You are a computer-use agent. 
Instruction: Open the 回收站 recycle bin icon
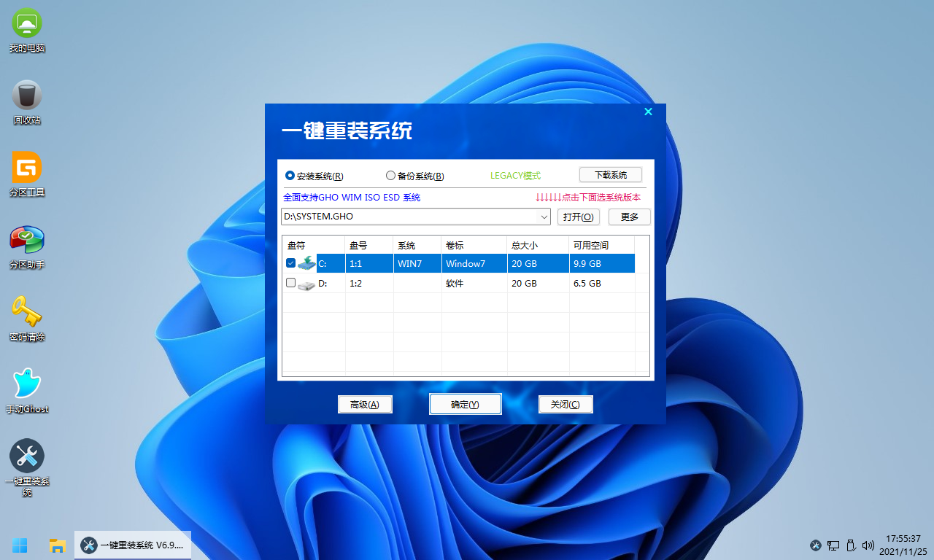(27, 103)
